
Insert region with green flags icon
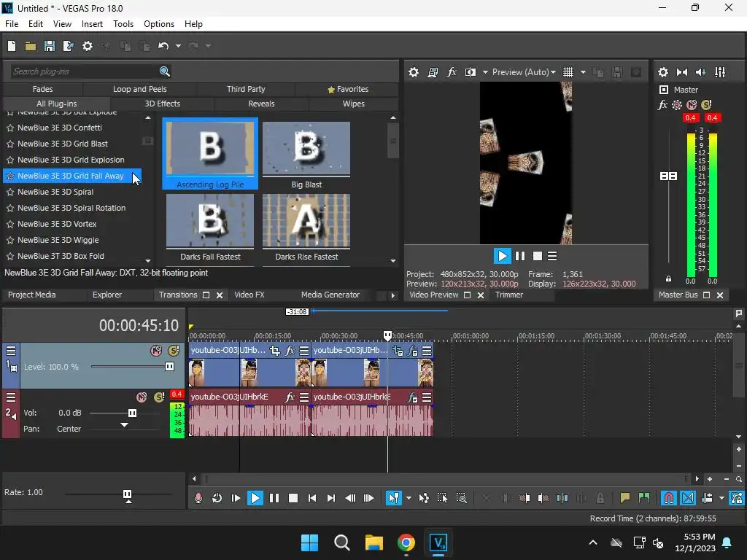tap(643, 498)
